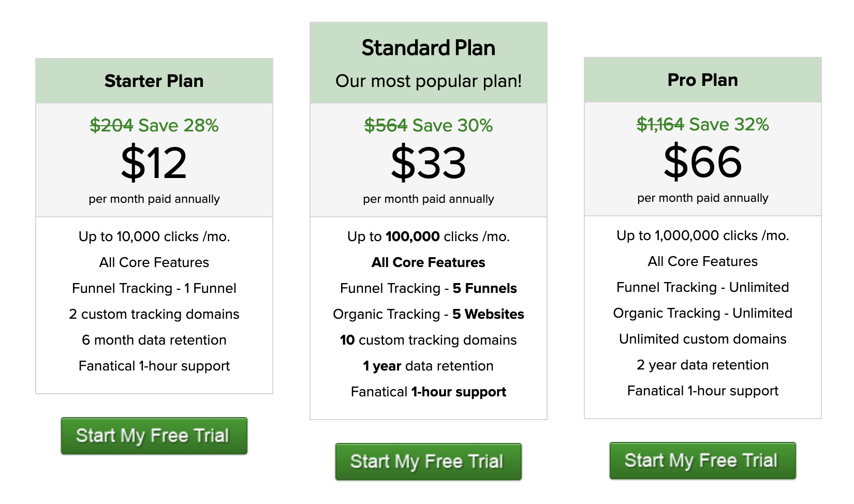Click 'Unlimited custom domains' in Pro Plan
Image resolution: width=854 pixels, height=504 pixels.
[703, 339]
